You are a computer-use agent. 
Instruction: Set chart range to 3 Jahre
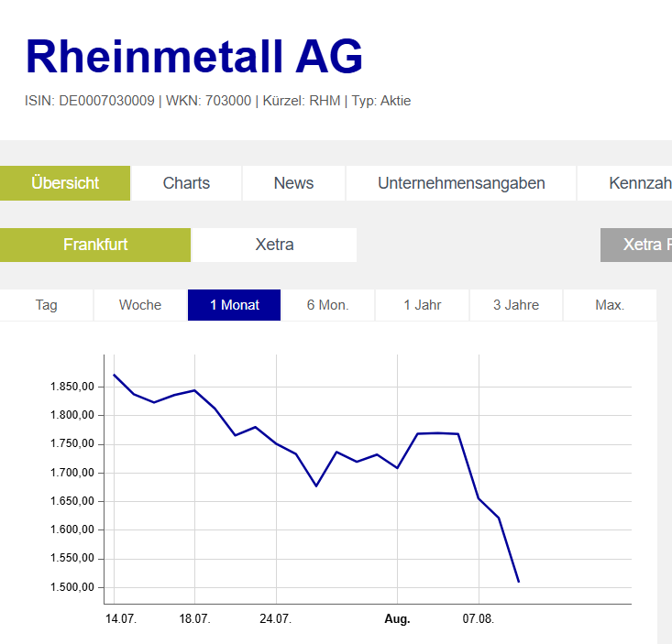point(516,305)
